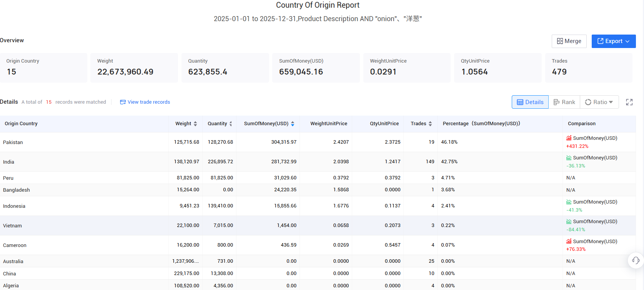The image size is (644, 290).
Task: Click Indonesia's -41.3% comparison value
Action: coord(574,210)
